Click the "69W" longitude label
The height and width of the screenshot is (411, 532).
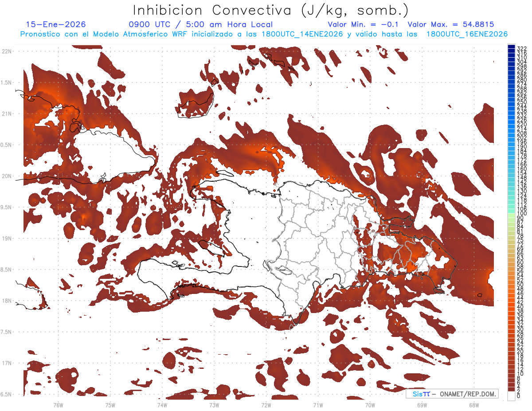coord(422,405)
